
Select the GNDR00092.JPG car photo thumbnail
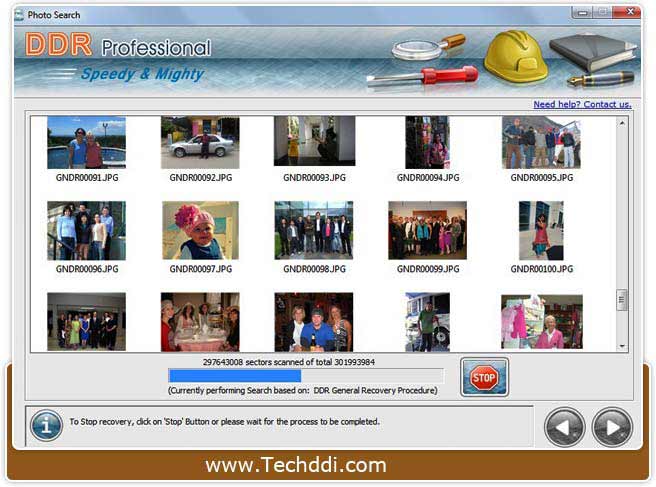(200, 142)
